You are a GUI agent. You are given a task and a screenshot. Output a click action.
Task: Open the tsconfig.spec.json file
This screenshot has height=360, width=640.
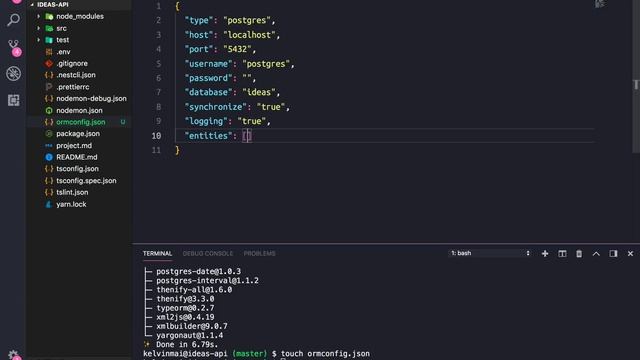point(86,181)
